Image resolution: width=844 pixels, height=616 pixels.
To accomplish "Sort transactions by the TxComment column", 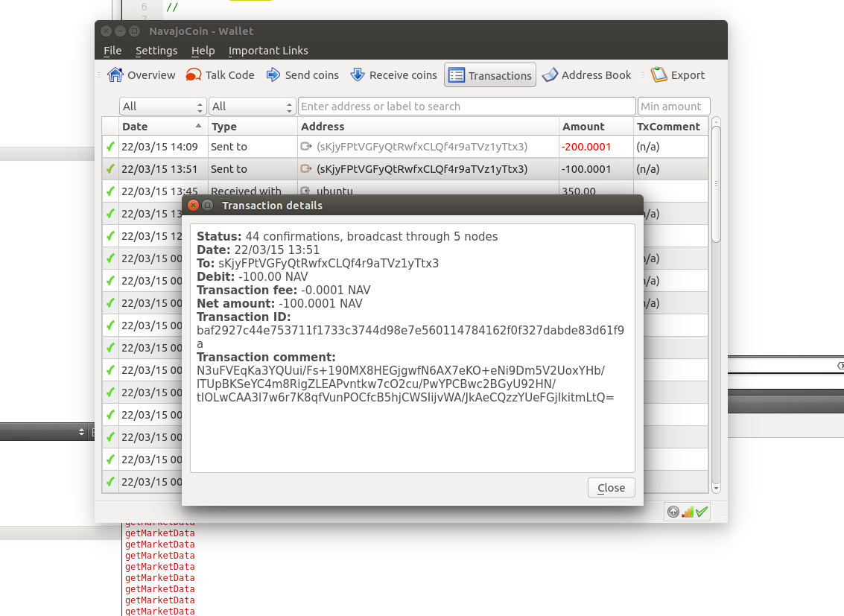I will (670, 127).
